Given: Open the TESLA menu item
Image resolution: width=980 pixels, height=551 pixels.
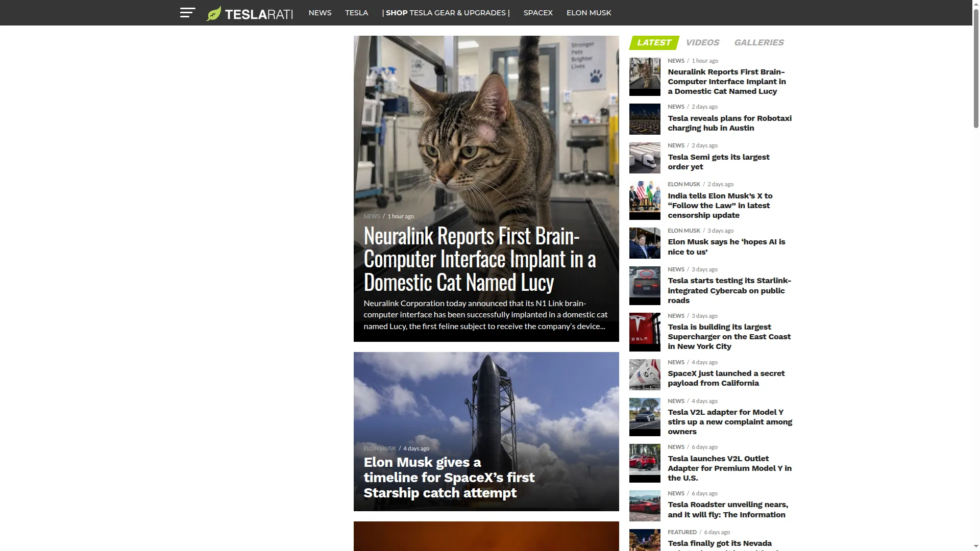Looking at the screenshot, I should [x=356, y=13].
